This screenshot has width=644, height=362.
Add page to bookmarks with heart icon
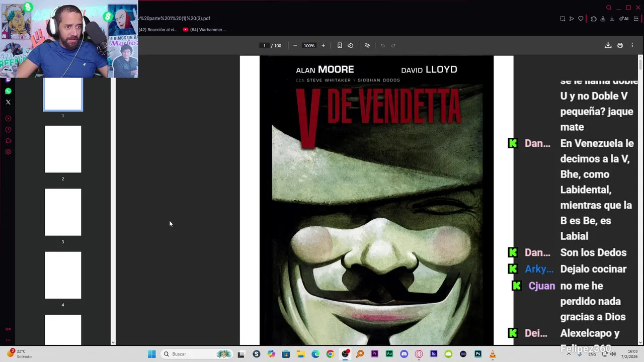[581, 19]
